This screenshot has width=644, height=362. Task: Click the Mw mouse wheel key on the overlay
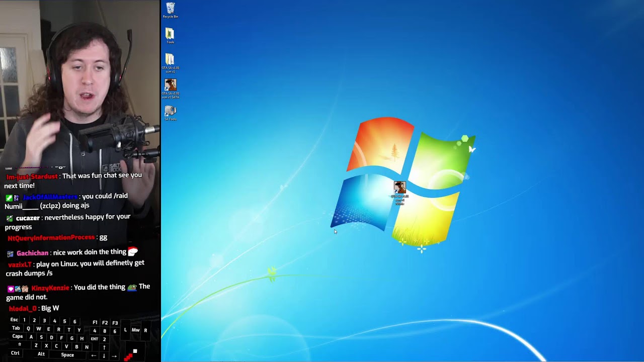coord(135,330)
